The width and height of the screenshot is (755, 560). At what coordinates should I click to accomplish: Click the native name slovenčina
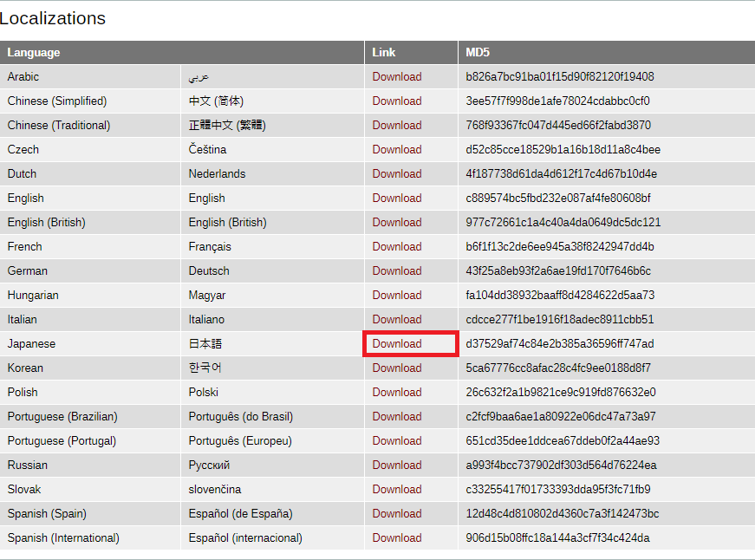[x=215, y=489]
